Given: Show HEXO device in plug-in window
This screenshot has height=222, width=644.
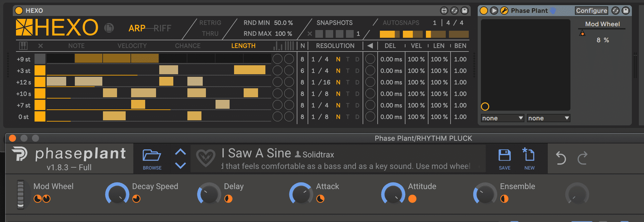Looking at the screenshot, I should pos(444,11).
